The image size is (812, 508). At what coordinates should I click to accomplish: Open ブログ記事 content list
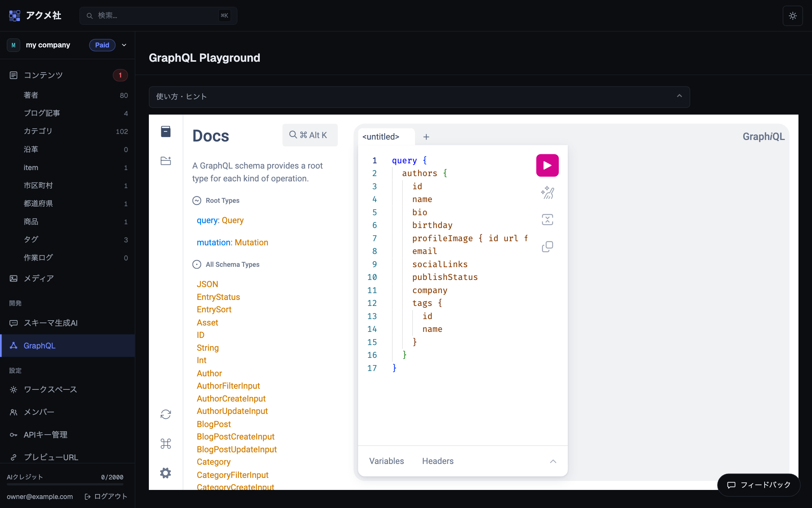click(75, 113)
